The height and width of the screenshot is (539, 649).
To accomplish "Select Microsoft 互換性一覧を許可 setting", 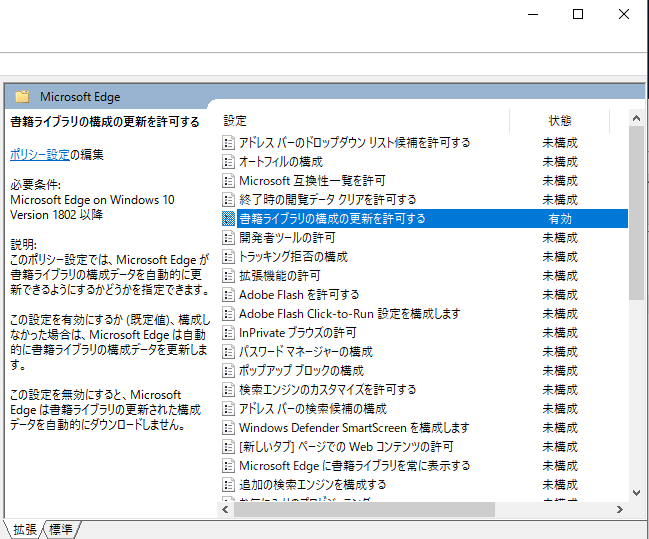I will point(312,181).
